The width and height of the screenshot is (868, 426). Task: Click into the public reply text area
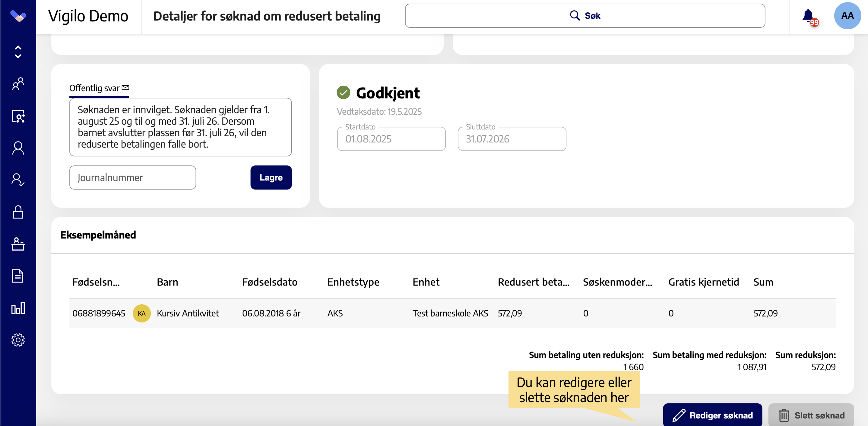181,127
